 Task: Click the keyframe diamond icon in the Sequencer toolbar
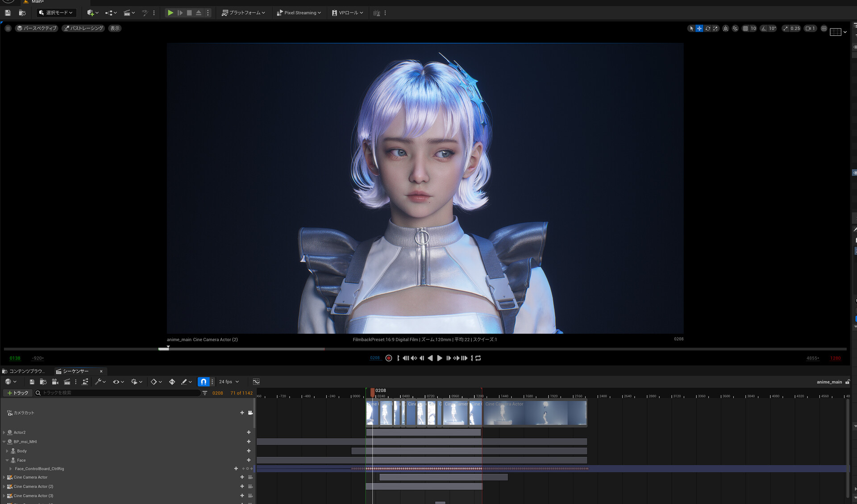coord(154,382)
